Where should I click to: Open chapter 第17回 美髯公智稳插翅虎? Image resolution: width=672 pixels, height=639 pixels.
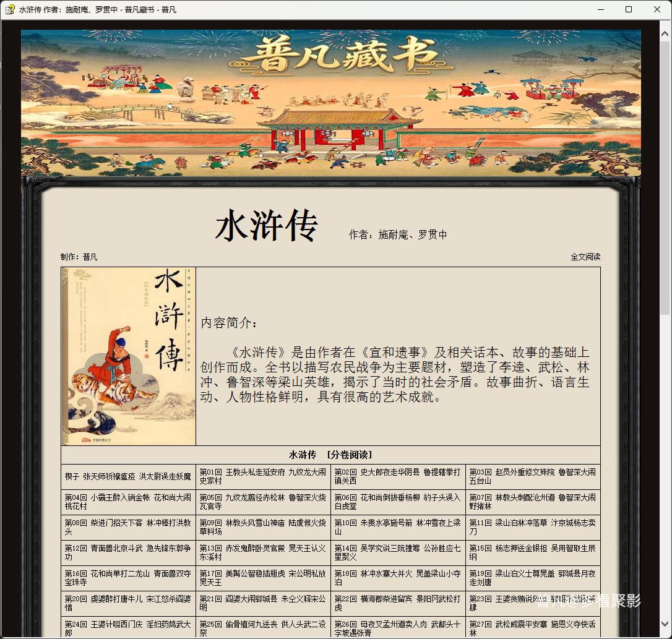click(x=263, y=578)
